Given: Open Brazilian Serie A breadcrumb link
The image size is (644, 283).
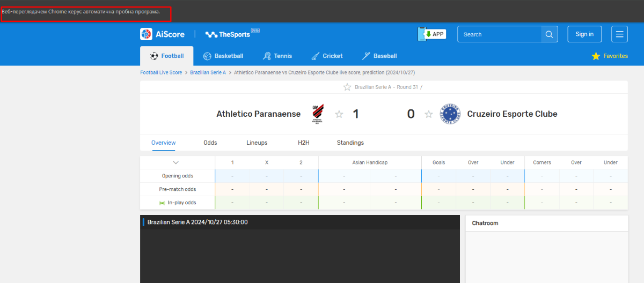Looking at the screenshot, I should click(x=208, y=72).
